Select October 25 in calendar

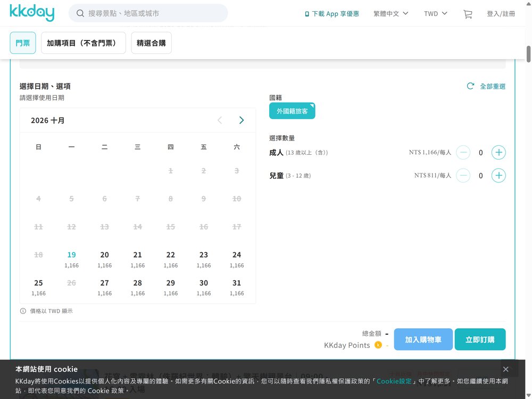[38, 287]
